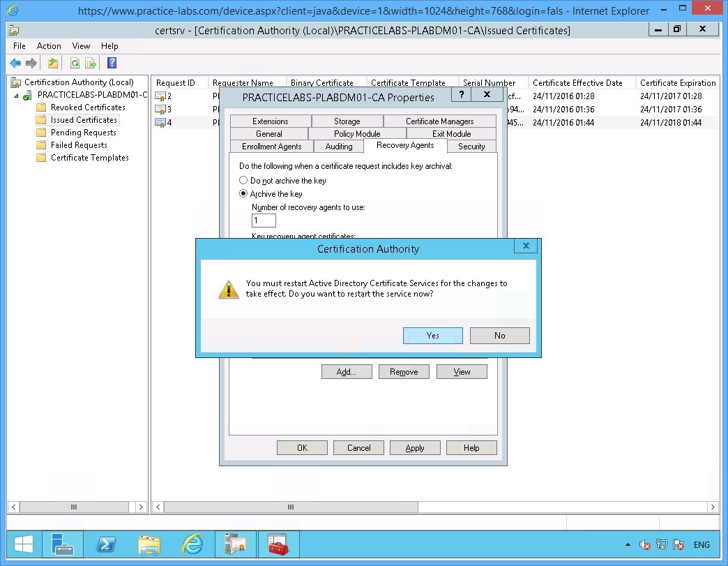728x566 pixels.
Task: Open Certification Authority from the taskbar
Action: (235, 544)
